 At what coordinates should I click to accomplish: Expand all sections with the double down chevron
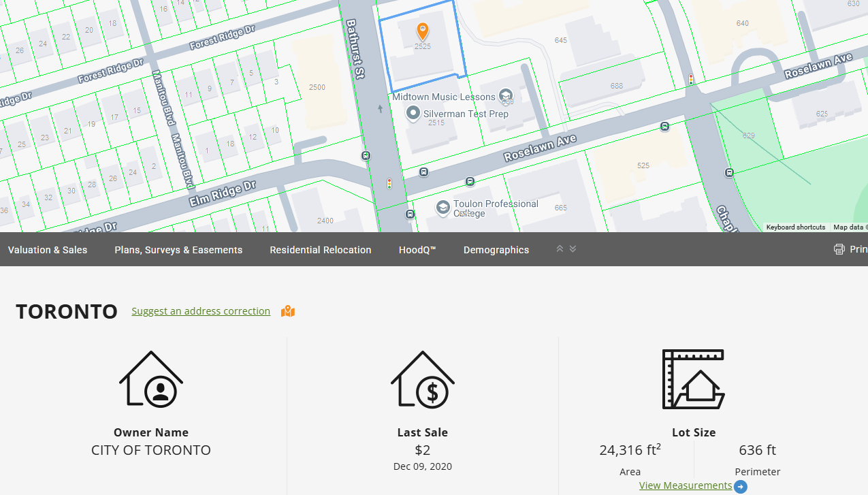click(x=573, y=249)
